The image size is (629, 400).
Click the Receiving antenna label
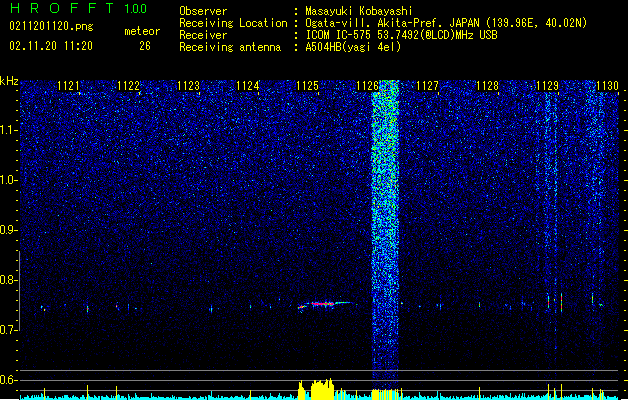[x=230, y=47]
